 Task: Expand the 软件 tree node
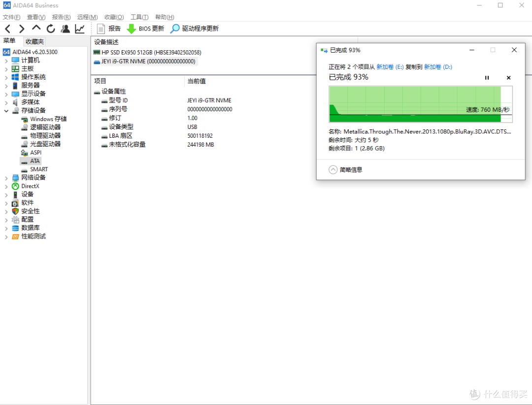pyautogui.click(x=6, y=203)
